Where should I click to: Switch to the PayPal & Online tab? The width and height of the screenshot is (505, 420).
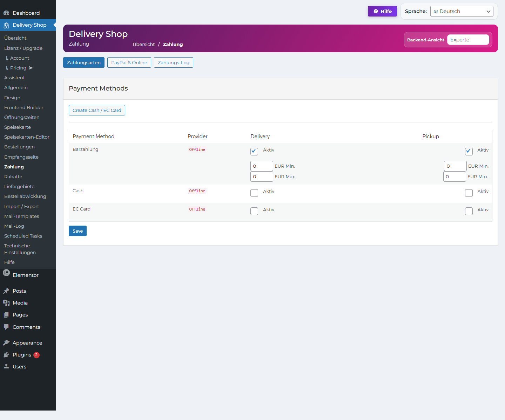[x=129, y=62]
